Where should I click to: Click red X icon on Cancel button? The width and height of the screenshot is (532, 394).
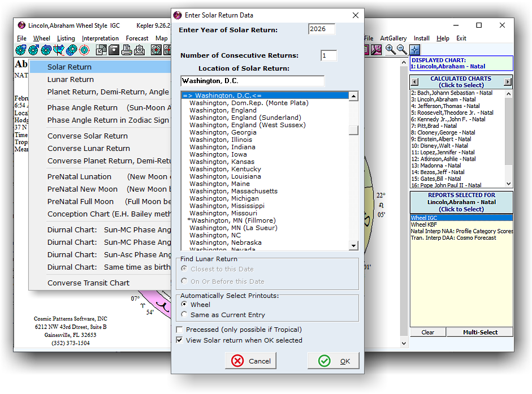pyautogui.click(x=237, y=361)
